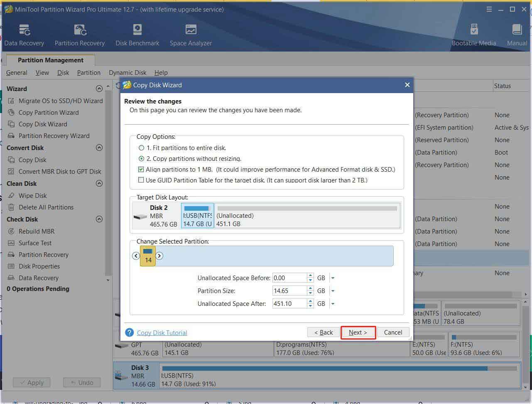Open the View menu
Screen dimensions: 532x404
[42, 72]
